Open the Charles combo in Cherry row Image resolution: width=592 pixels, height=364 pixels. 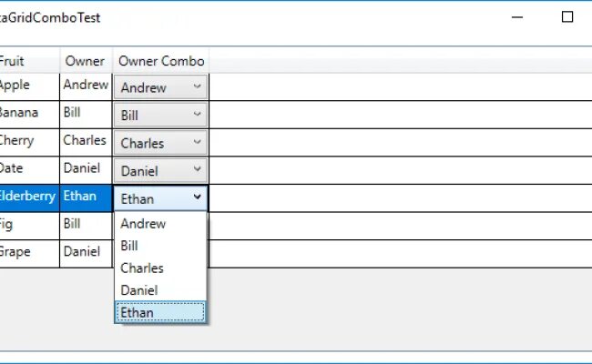160,143
